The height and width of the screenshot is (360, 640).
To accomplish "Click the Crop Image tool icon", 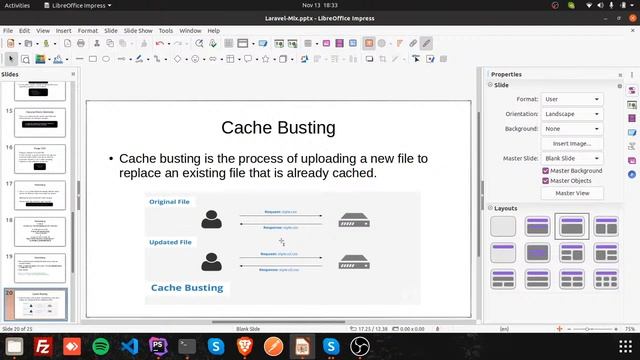I will 383,59.
